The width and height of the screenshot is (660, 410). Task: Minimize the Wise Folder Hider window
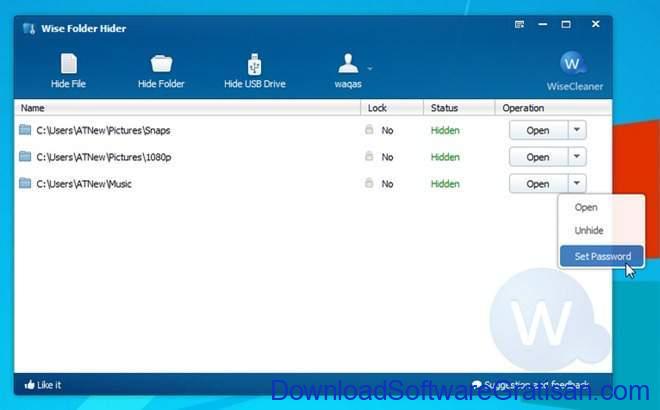click(x=543, y=24)
